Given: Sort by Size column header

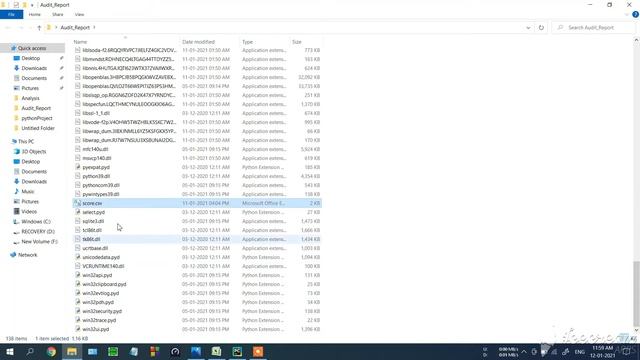Looking at the screenshot, I should pyautogui.click(x=297, y=42).
